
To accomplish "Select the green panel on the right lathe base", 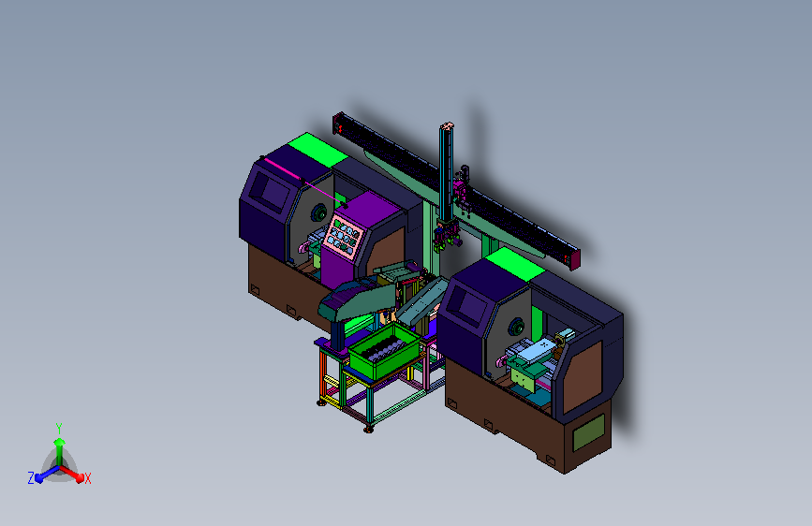I will 589,431.
